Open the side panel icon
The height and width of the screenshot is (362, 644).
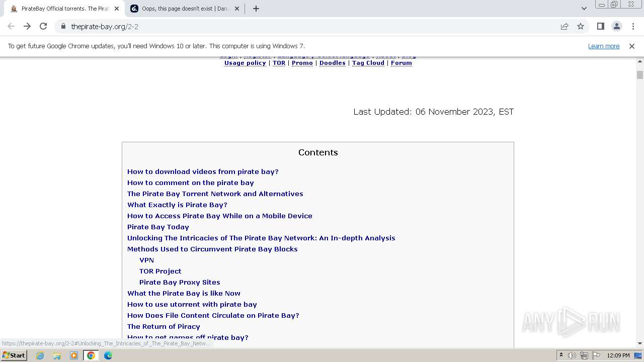(600, 26)
